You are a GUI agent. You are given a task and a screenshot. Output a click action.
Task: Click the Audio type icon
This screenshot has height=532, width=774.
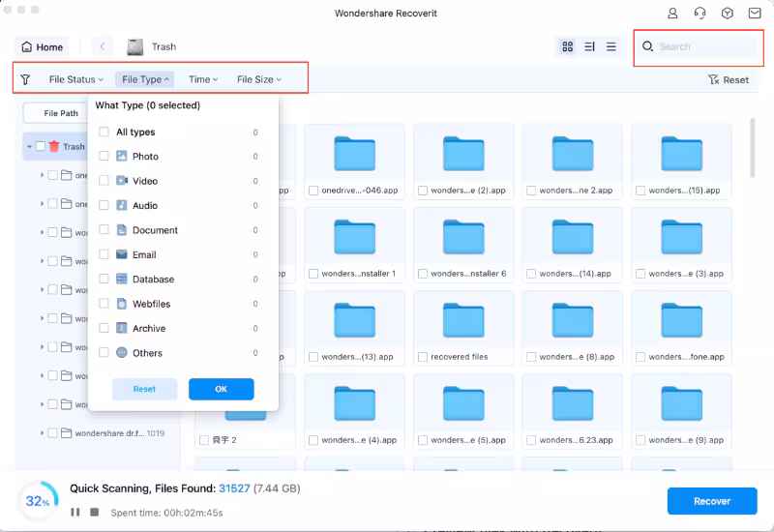(122, 205)
